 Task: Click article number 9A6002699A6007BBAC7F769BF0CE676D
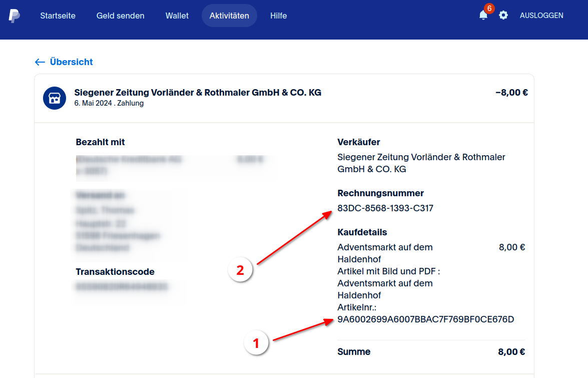pyautogui.click(x=426, y=319)
